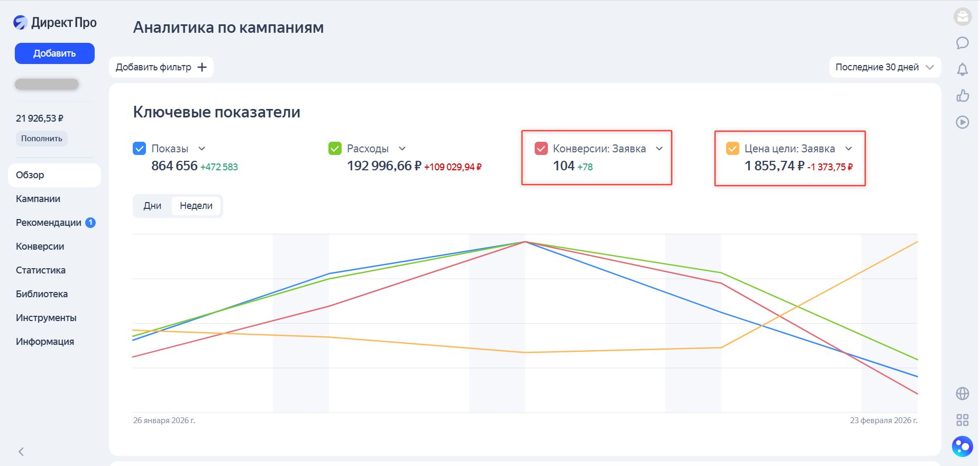Image resolution: width=980 pixels, height=466 pixels.
Task: Open the briefcase account icon
Action: [963, 17]
